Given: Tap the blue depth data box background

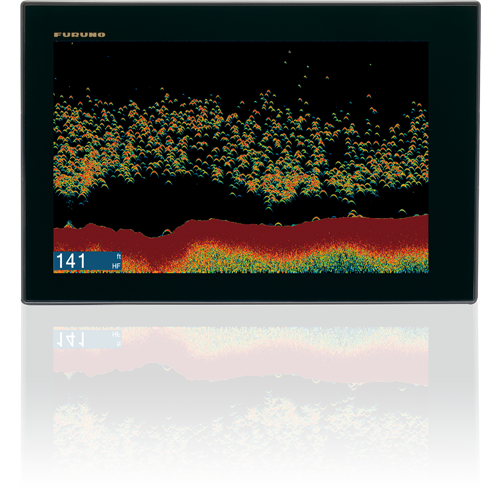Looking at the screenshot, I should coord(87,261).
